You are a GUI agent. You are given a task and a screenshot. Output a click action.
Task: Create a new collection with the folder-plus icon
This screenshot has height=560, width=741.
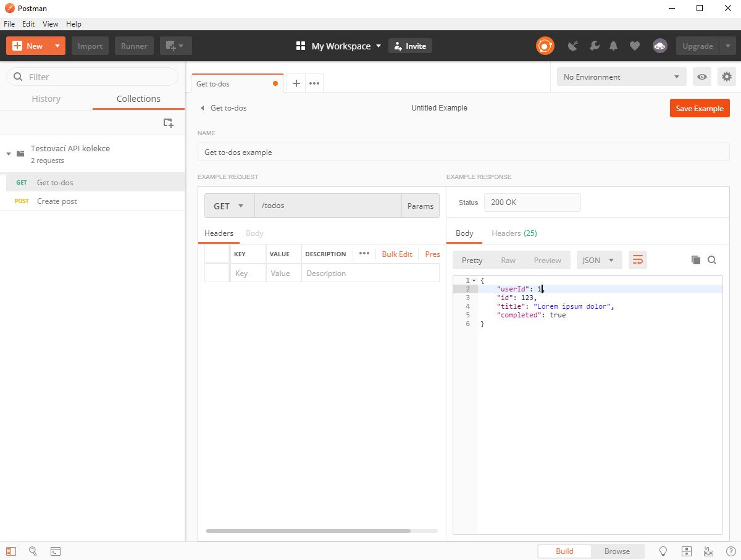point(168,123)
